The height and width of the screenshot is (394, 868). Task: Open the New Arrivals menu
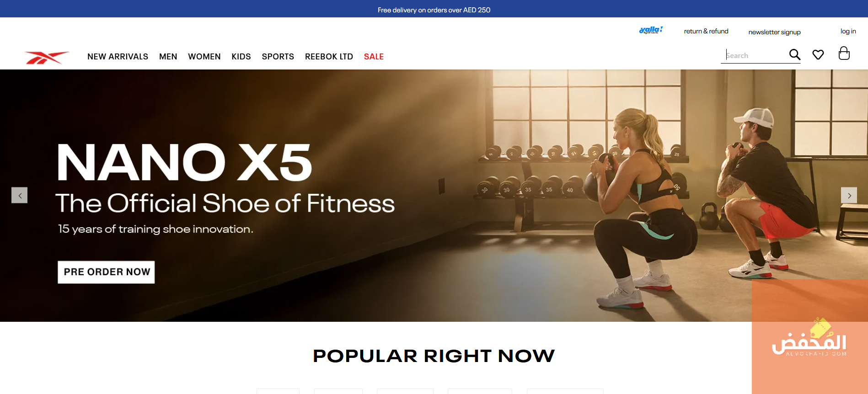(x=118, y=57)
